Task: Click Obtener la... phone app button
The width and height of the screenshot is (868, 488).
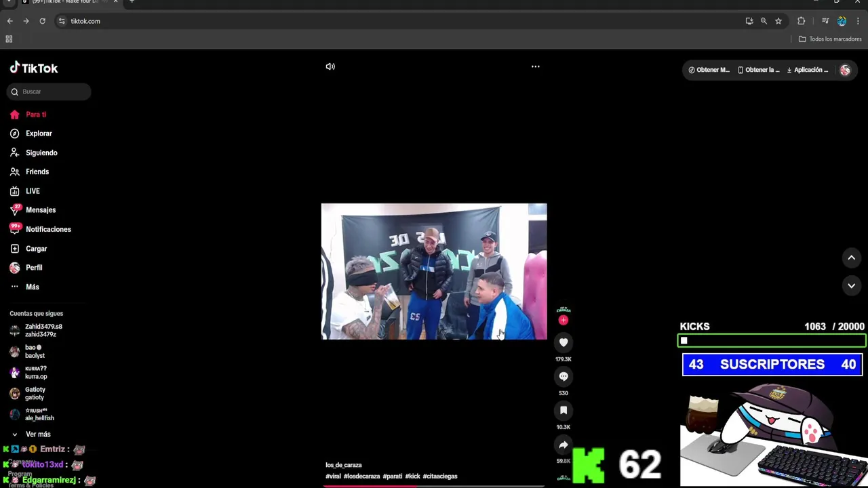Action: (758, 70)
